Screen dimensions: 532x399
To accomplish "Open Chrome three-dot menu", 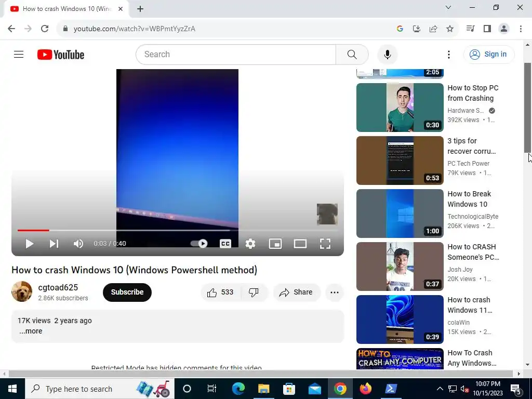I will point(521,29).
